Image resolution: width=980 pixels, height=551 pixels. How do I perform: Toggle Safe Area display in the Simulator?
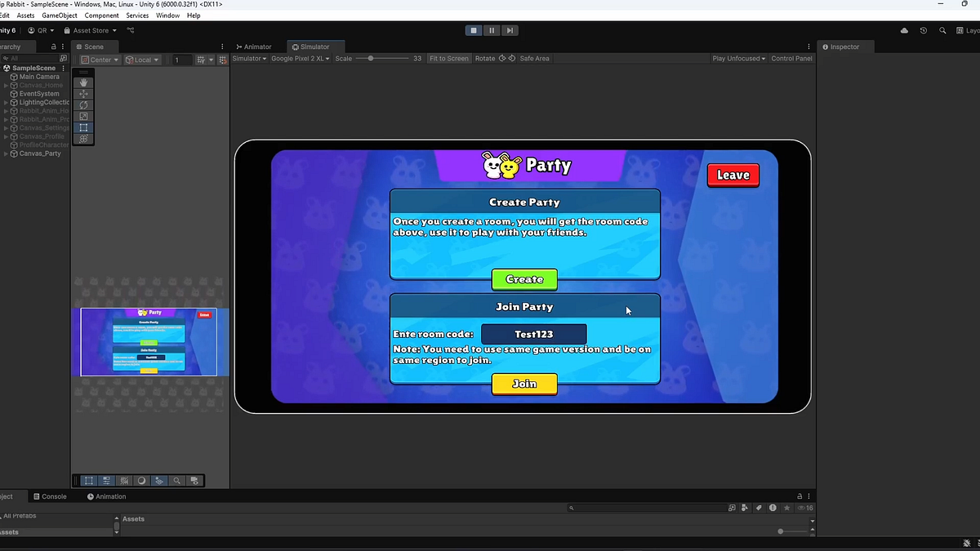coord(534,58)
